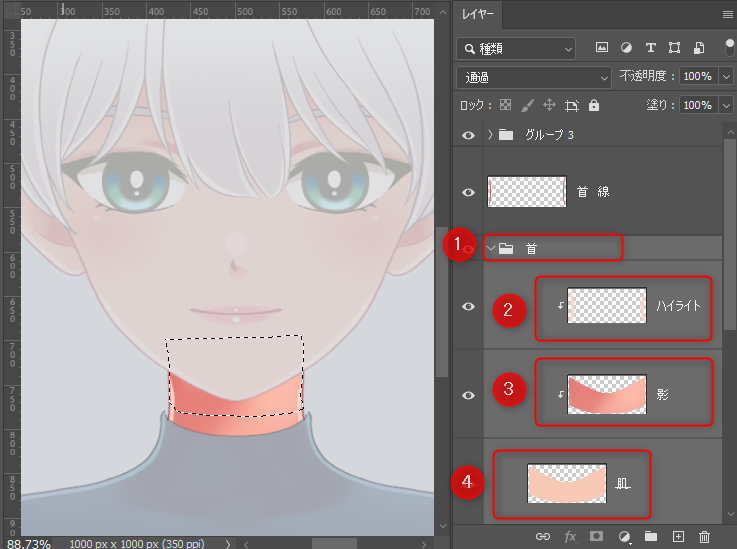Image resolution: width=737 pixels, height=549 pixels.
Task: Click the type layer filter icon
Action: tap(651, 47)
